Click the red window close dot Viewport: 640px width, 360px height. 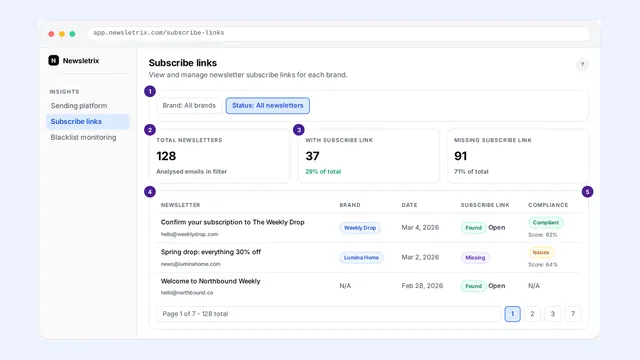(x=51, y=34)
